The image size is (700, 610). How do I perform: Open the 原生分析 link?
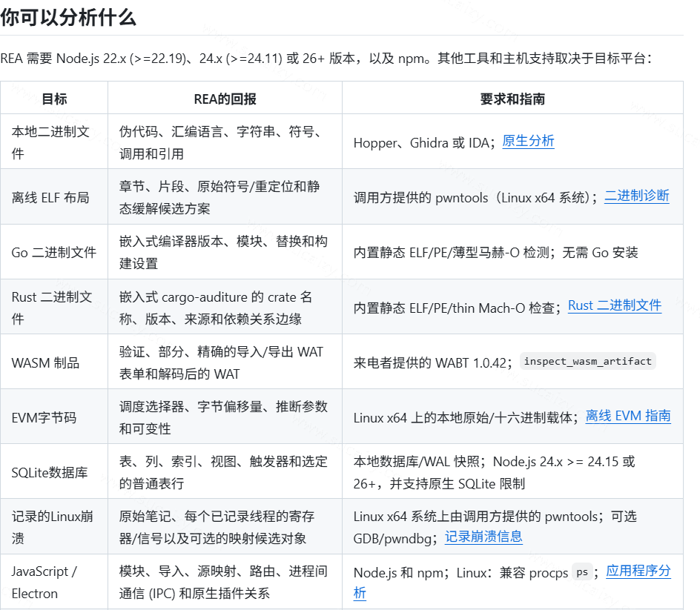point(528,141)
